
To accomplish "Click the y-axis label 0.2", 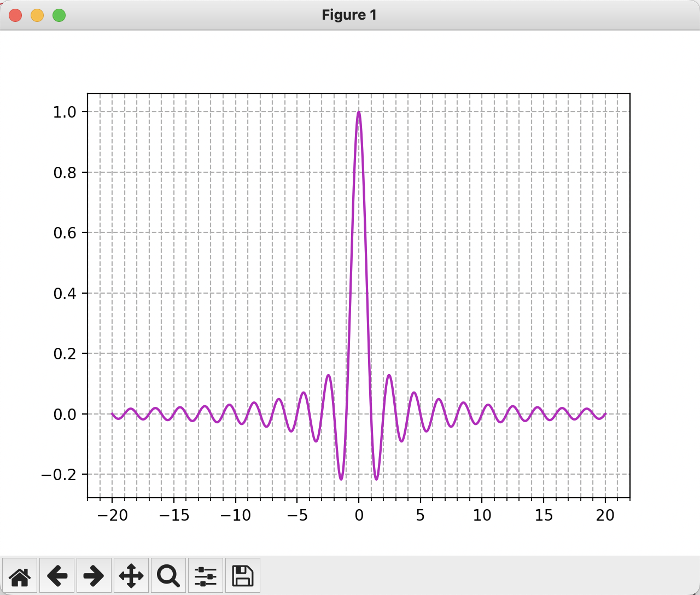I will click(65, 354).
